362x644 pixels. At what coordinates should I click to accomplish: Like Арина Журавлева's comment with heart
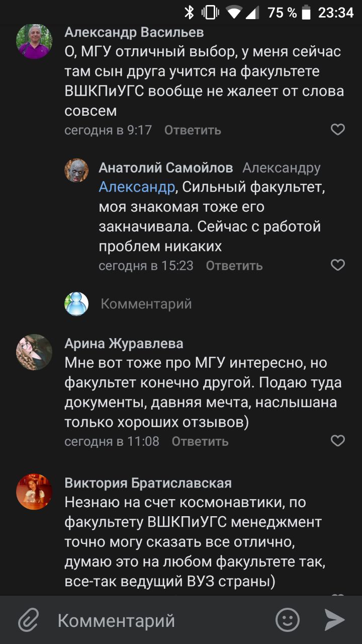[337, 441]
